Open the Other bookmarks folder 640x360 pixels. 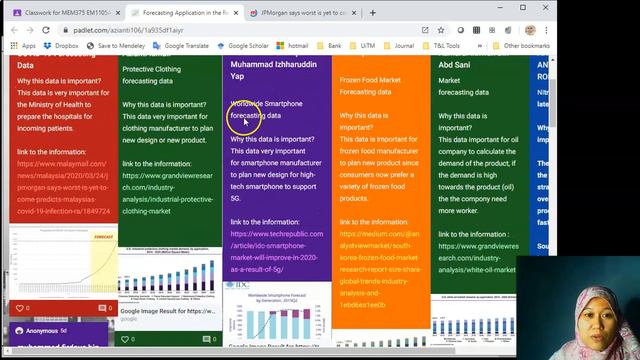coord(521,46)
